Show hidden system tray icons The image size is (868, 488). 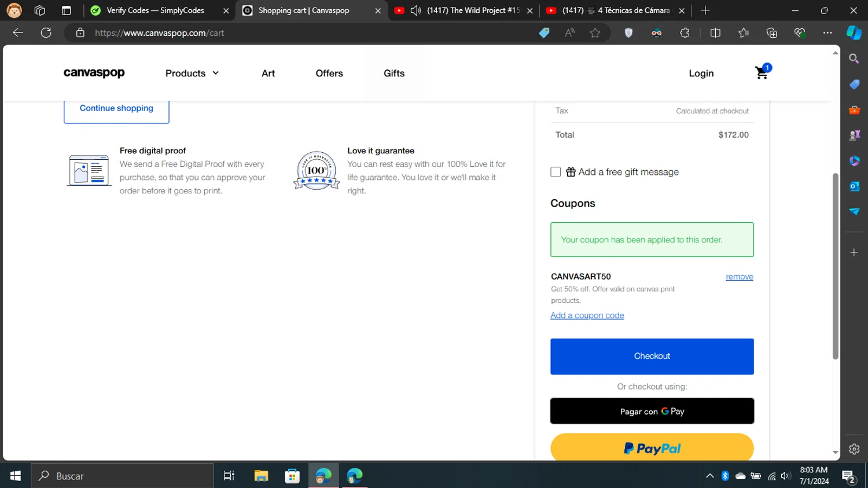coord(709,476)
